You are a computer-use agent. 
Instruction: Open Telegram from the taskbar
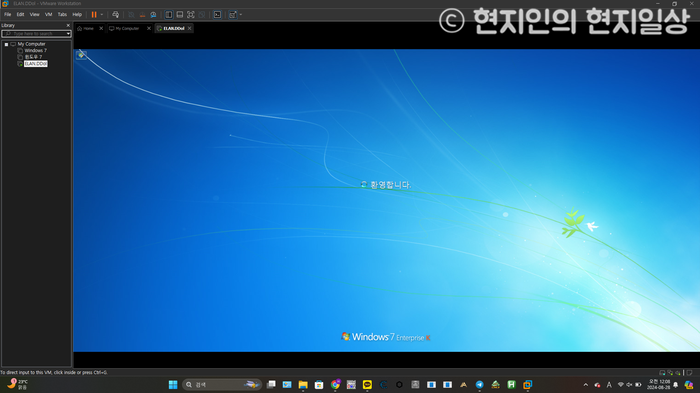(479, 385)
